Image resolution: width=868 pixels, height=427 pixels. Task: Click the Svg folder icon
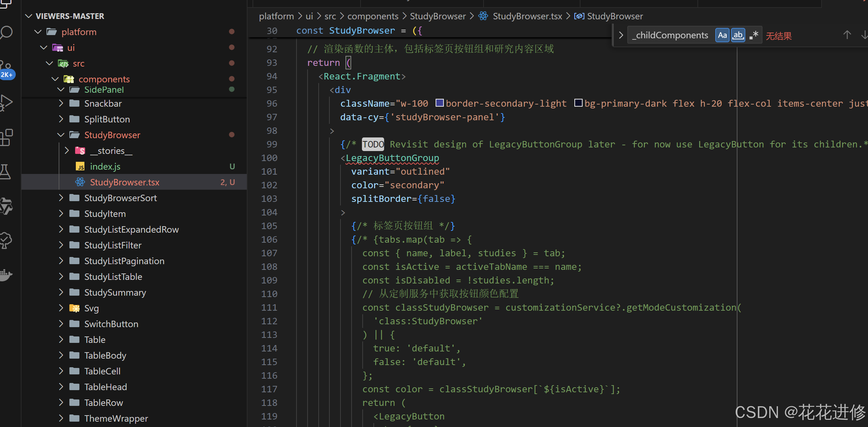click(x=74, y=308)
